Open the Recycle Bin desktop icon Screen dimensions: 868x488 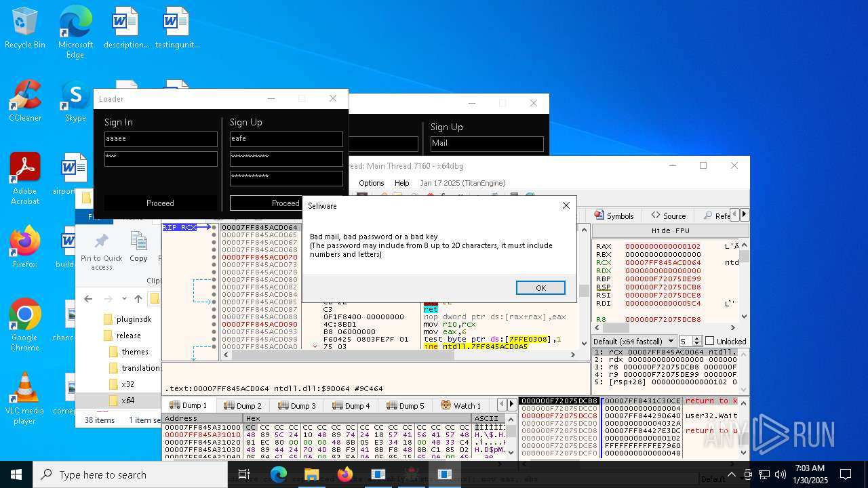click(x=25, y=28)
